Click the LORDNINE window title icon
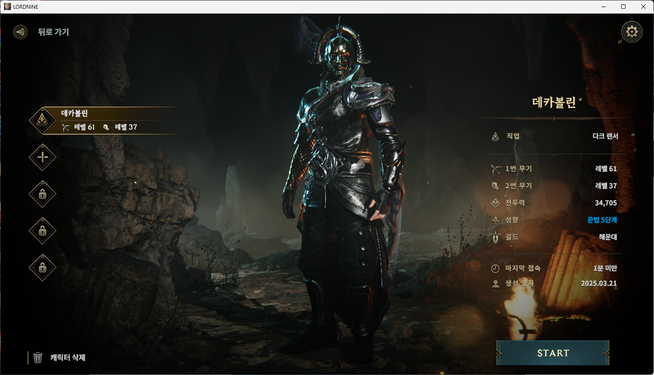 [7, 7]
